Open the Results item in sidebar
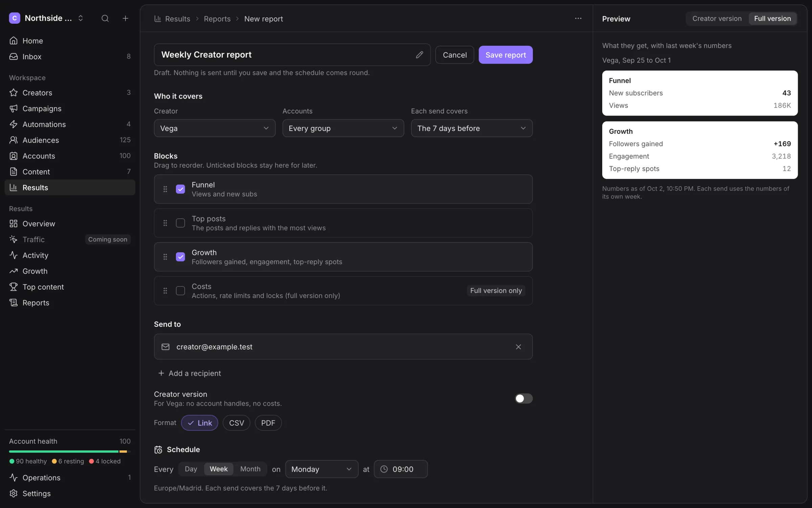812x508 pixels. (70, 187)
